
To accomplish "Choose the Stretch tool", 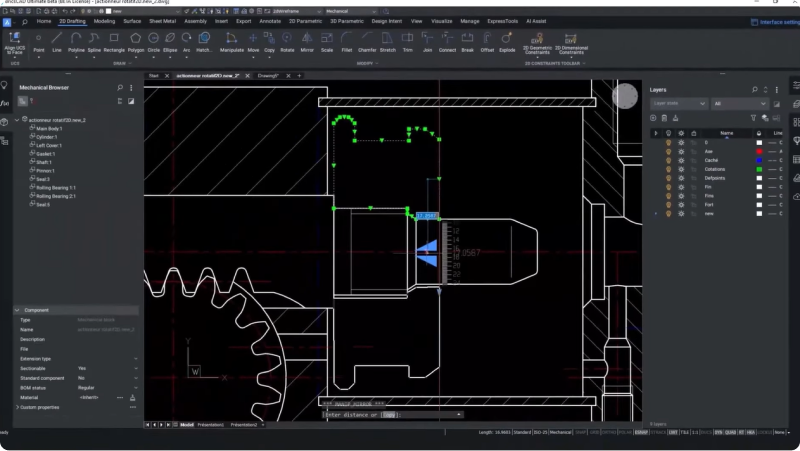I will pos(388,42).
